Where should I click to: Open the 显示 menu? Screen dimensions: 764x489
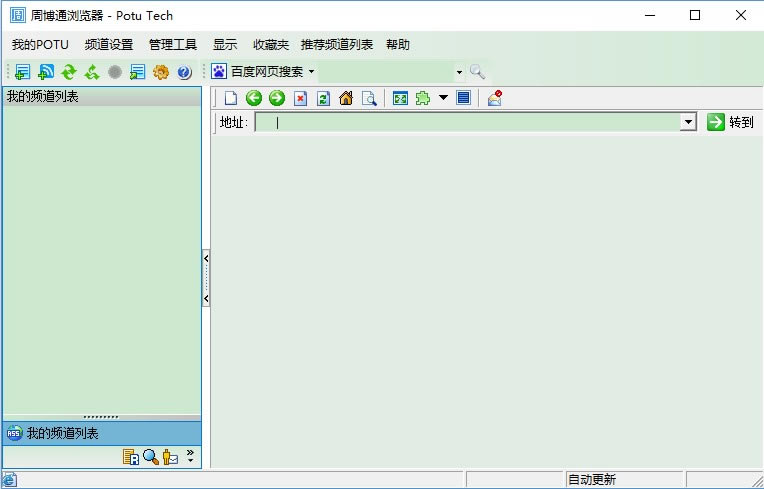coord(225,45)
